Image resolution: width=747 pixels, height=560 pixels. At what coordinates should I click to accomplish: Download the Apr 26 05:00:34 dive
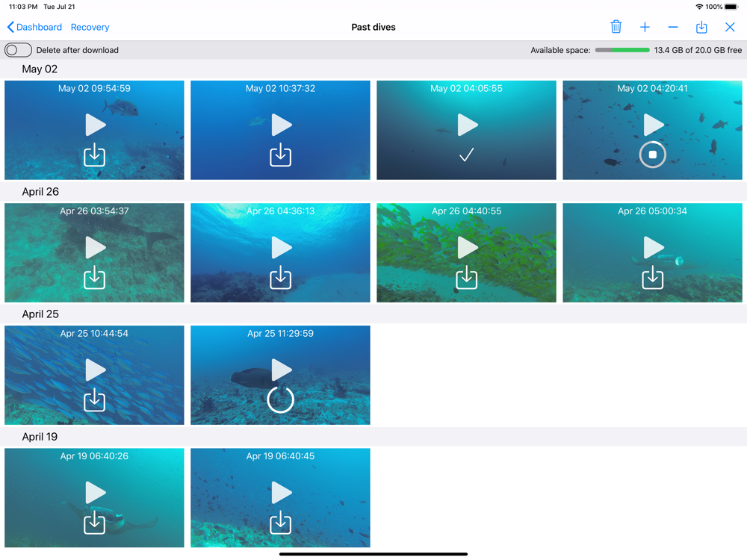point(653,277)
